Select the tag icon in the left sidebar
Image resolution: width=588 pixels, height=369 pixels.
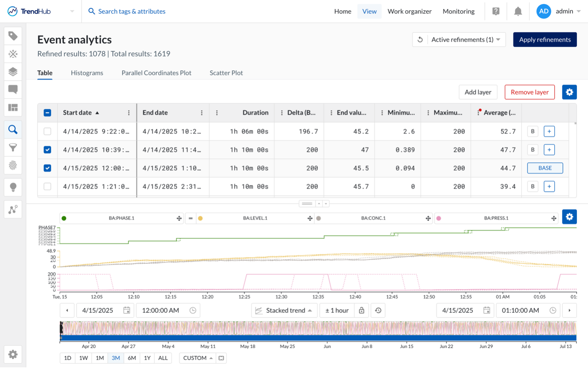click(x=13, y=36)
